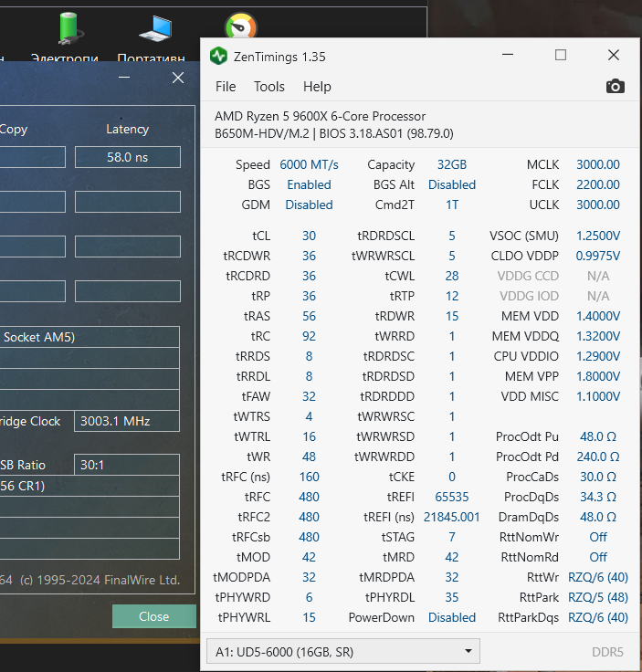Click the MEM VPP value 1.8000V
Image resolution: width=642 pixels, height=672 pixels.
click(598, 376)
